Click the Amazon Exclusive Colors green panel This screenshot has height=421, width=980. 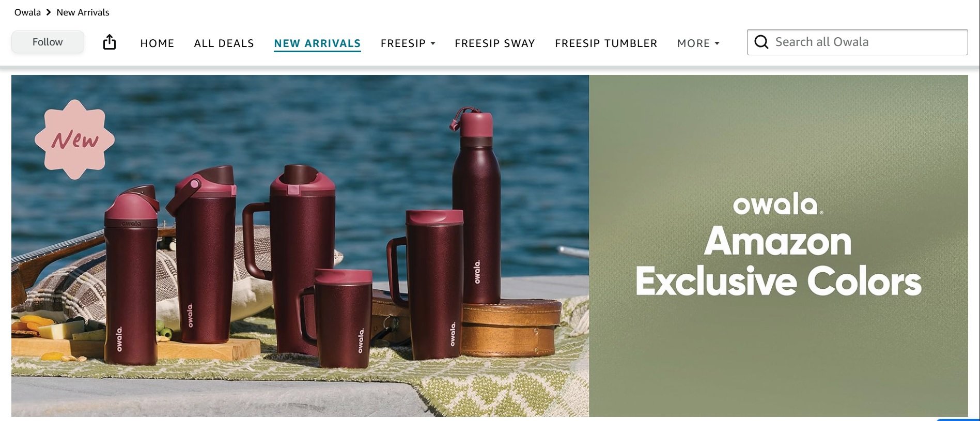(x=779, y=245)
